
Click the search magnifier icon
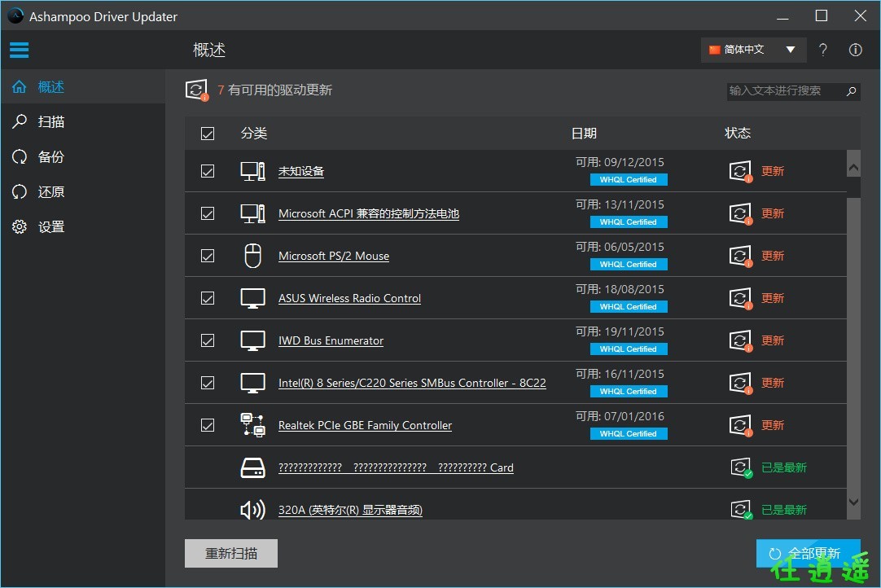851,90
